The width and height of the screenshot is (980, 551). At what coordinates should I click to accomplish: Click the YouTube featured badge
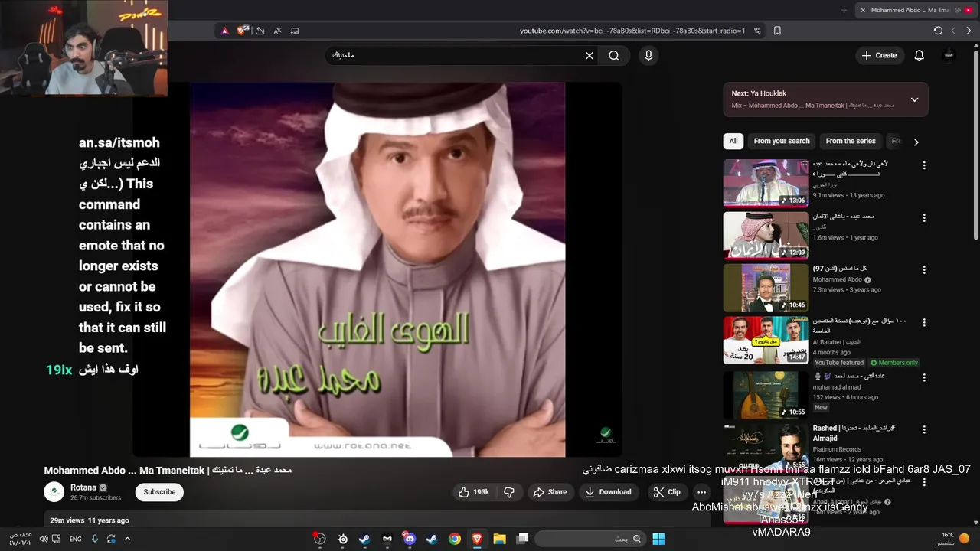point(839,363)
